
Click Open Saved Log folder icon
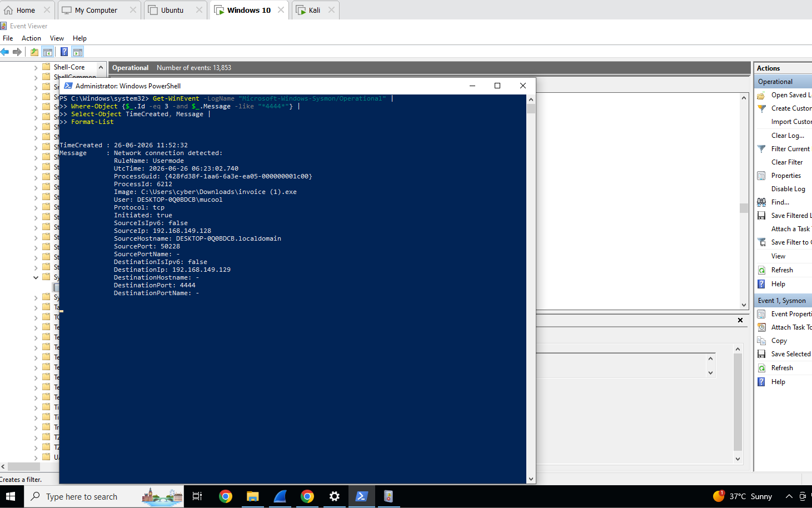point(761,95)
